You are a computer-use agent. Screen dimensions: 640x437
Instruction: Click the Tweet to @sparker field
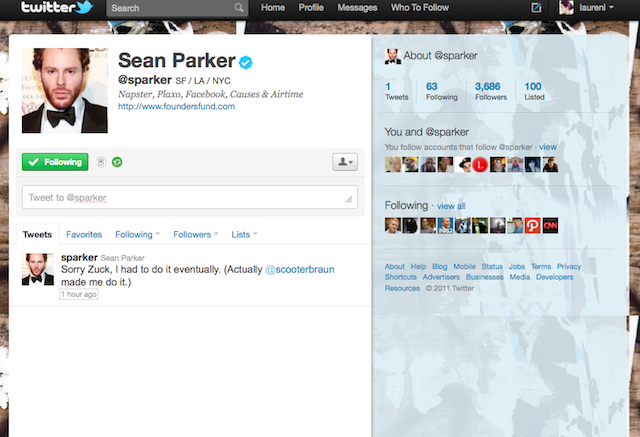tap(190, 197)
